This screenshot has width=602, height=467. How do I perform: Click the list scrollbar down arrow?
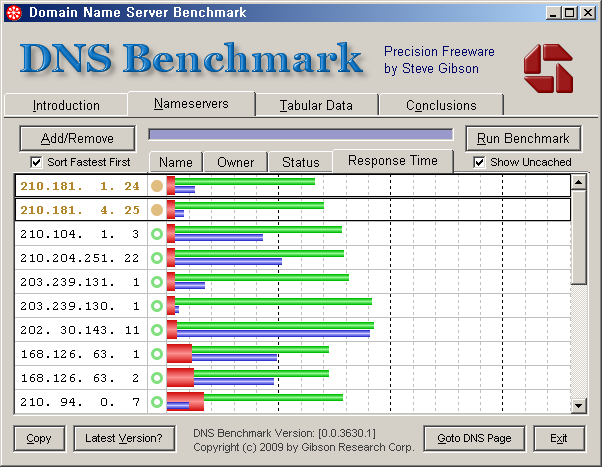point(578,405)
